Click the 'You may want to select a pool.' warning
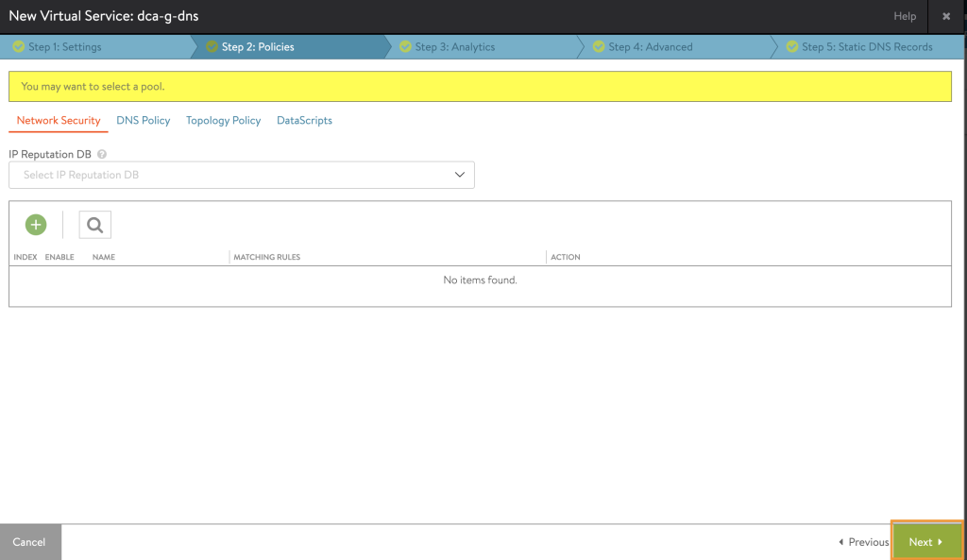The width and height of the screenshot is (967, 560). pyautogui.click(x=480, y=86)
